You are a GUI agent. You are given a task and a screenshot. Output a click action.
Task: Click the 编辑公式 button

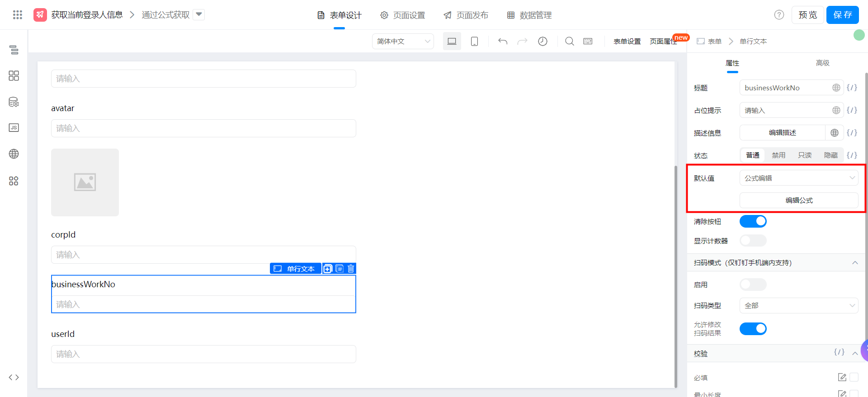click(x=798, y=201)
